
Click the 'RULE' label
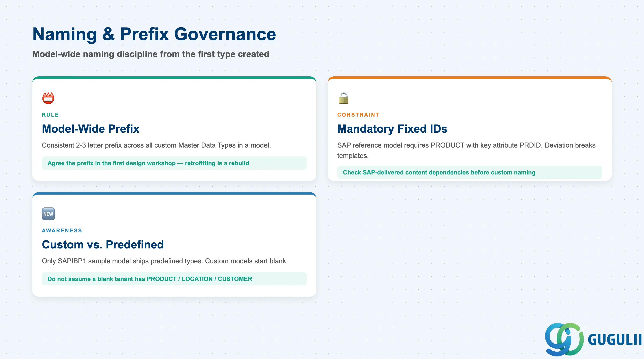(x=50, y=115)
